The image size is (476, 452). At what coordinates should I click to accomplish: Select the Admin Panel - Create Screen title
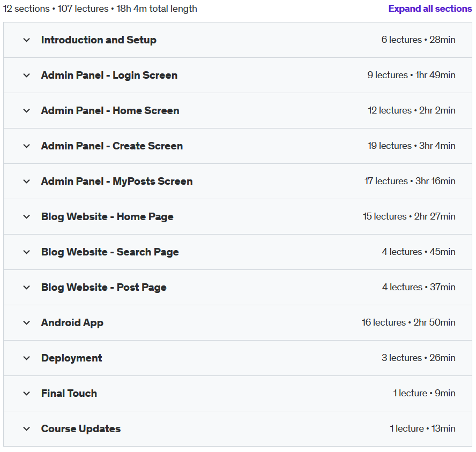[112, 146]
